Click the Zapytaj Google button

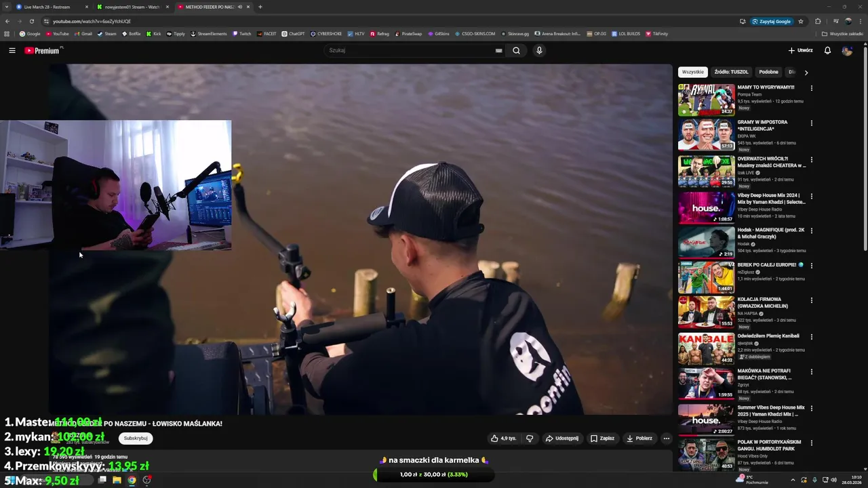click(x=771, y=21)
